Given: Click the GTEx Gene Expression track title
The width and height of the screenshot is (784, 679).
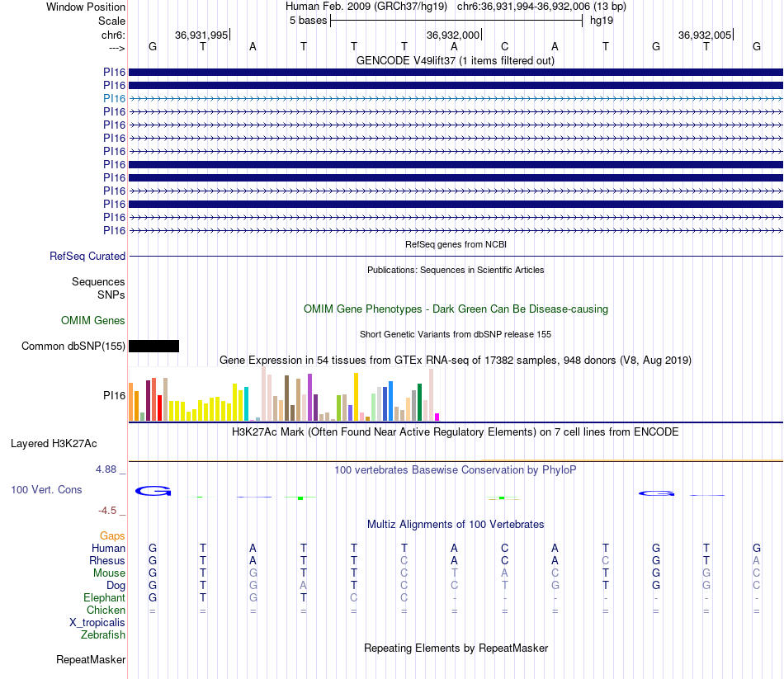Looking at the screenshot, I should (x=456, y=360).
